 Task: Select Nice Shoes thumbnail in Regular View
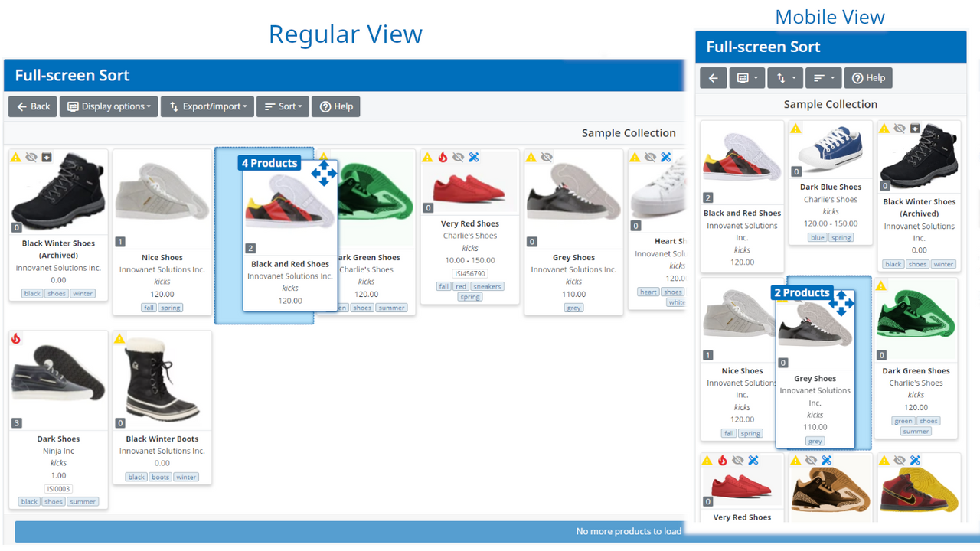click(x=162, y=197)
